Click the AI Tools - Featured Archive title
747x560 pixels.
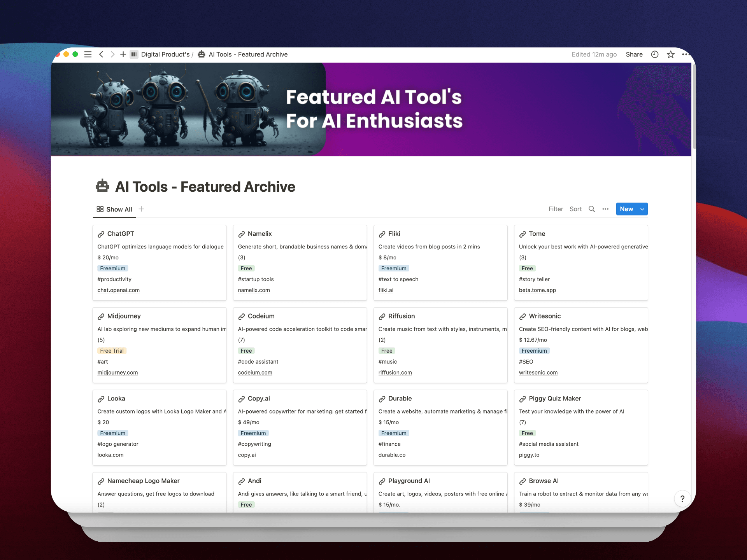tap(205, 187)
